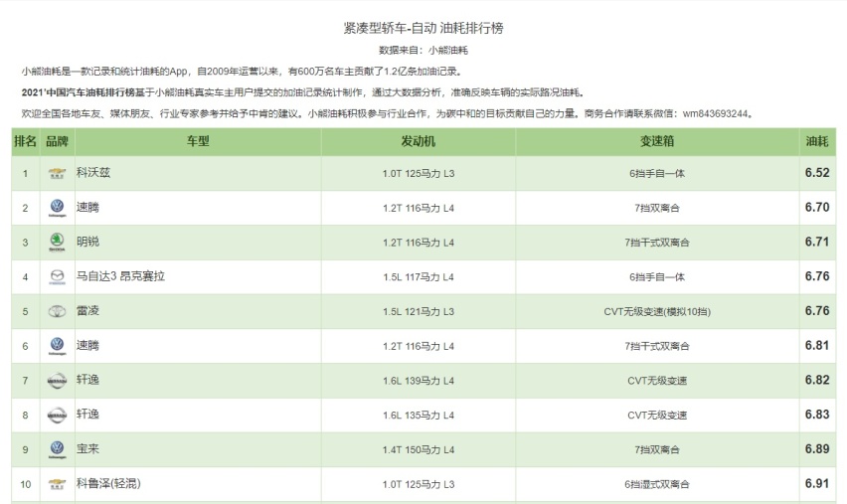Click the Skoda logo in 明锐 row

pyautogui.click(x=57, y=242)
